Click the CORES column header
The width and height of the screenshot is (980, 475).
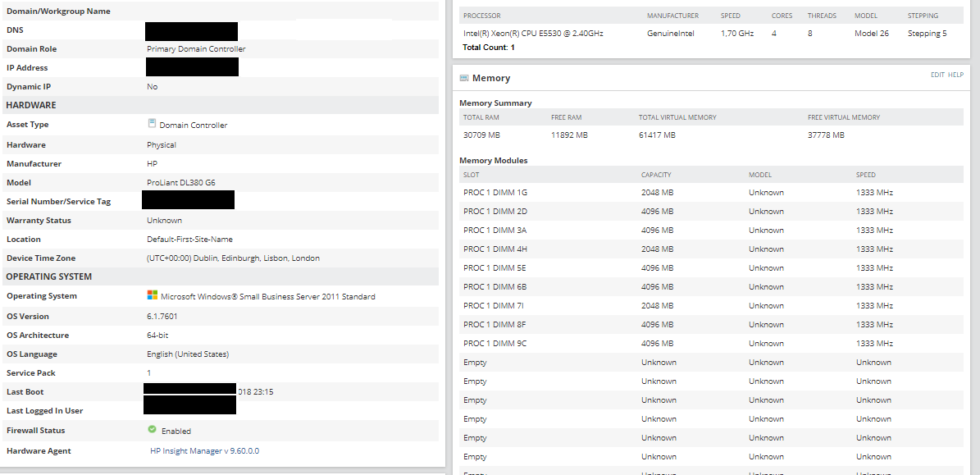(782, 16)
